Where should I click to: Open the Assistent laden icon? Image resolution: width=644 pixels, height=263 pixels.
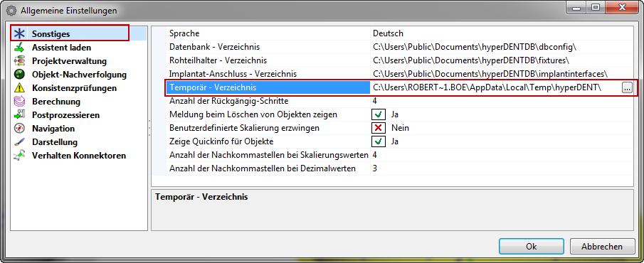(x=19, y=48)
